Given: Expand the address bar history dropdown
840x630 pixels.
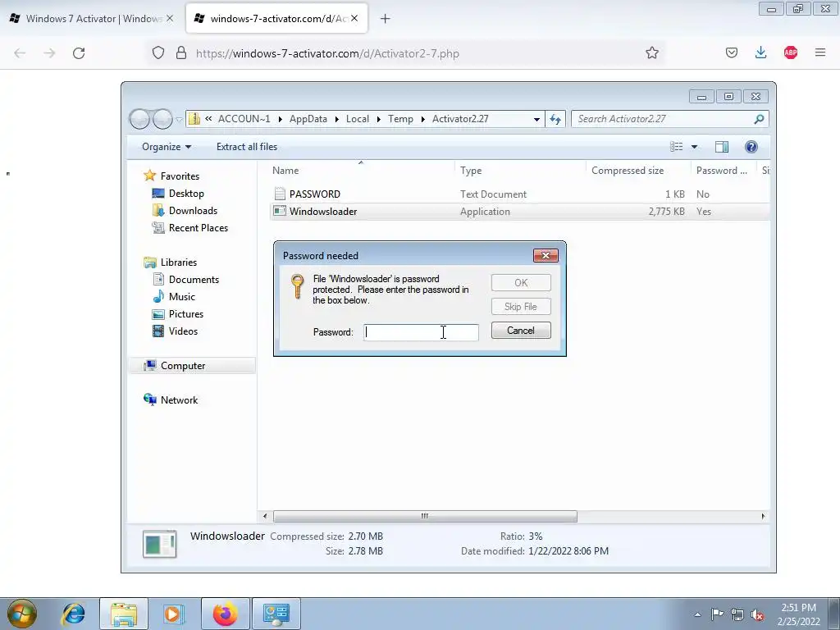Looking at the screenshot, I should (536, 120).
